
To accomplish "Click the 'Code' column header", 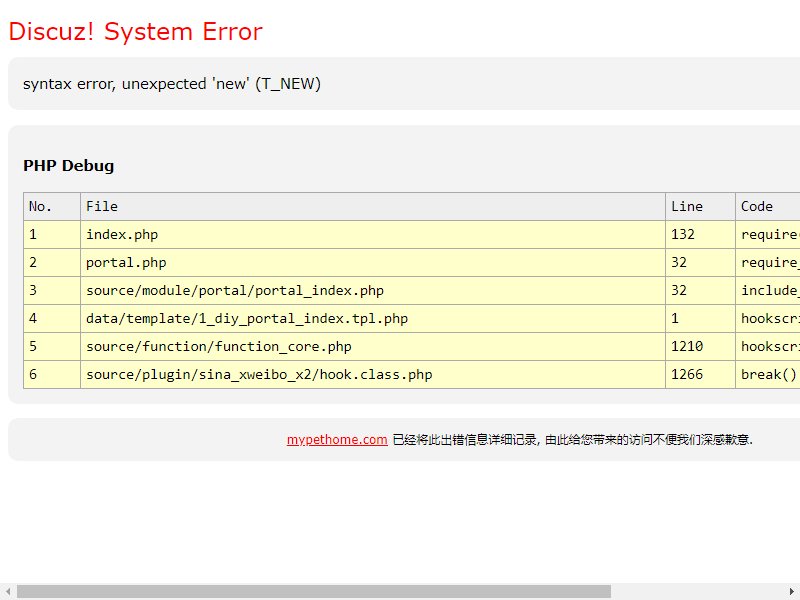I will point(768,207).
